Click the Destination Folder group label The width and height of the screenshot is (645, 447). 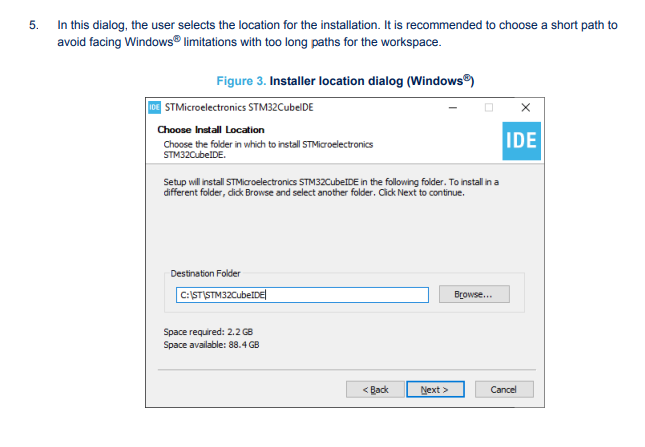pos(205,273)
